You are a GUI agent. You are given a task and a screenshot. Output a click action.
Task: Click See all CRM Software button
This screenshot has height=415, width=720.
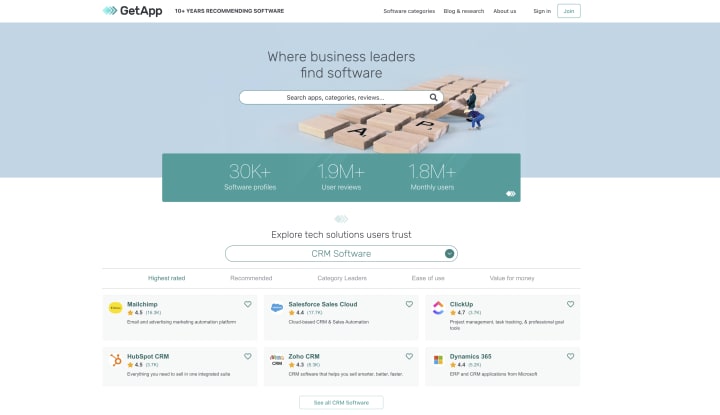click(341, 403)
